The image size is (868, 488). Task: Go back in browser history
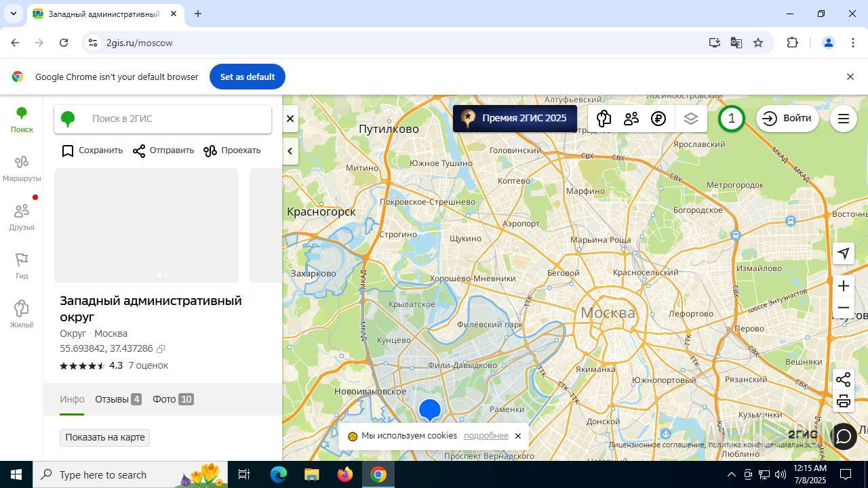point(15,43)
